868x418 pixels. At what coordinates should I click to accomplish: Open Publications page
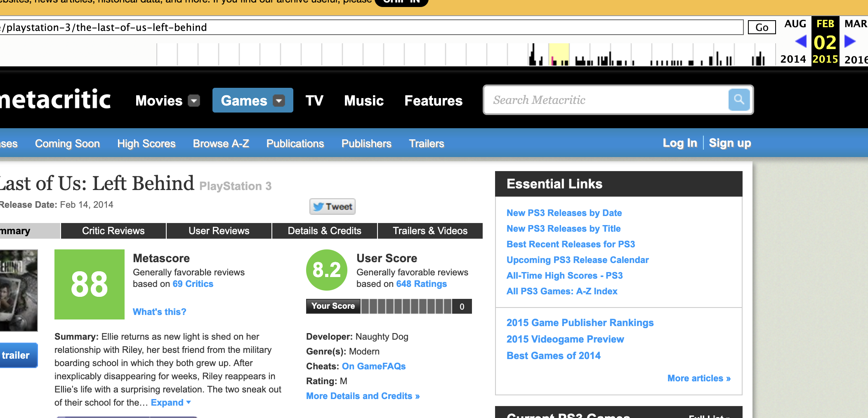[295, 143]
